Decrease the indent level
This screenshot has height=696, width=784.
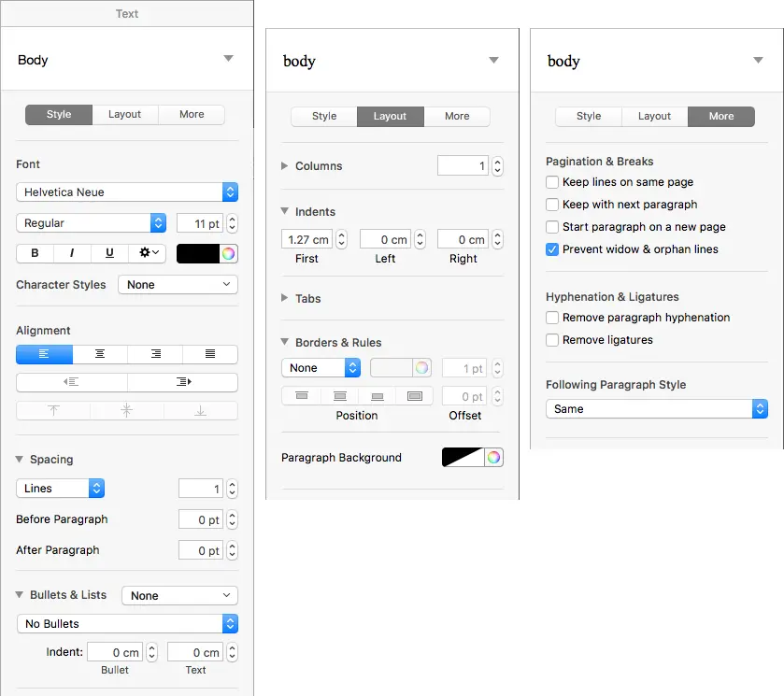point(71,382)
